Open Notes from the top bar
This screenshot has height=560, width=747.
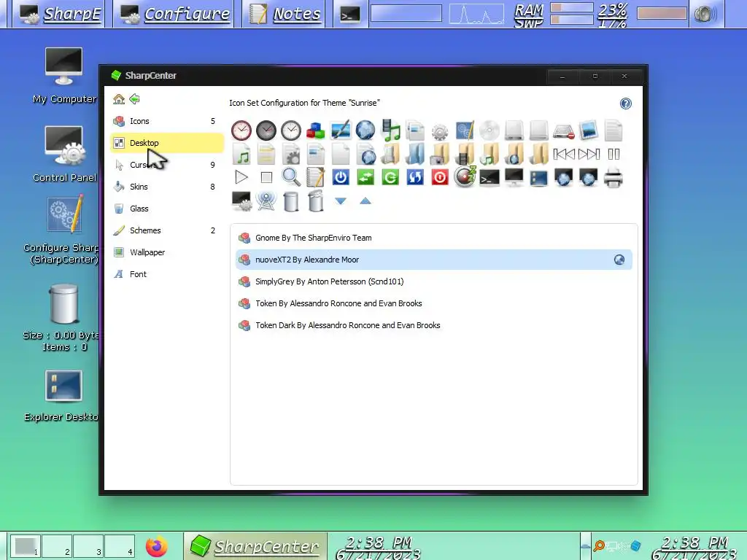coord(285,14)
